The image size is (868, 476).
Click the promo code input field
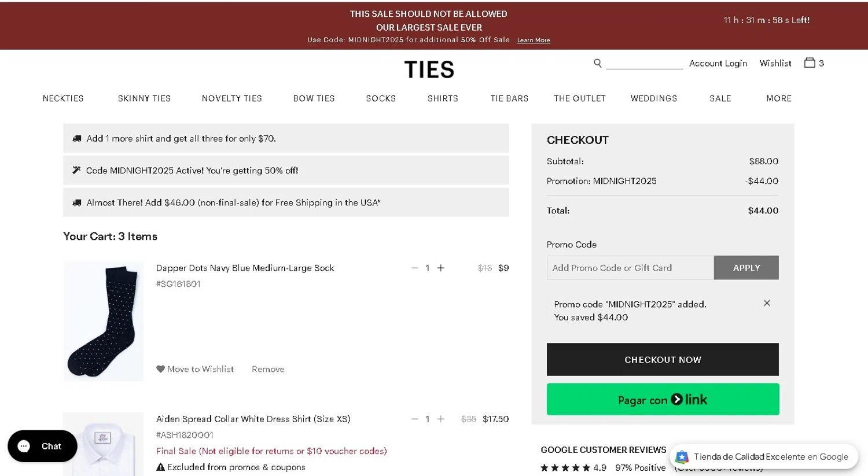click(x=630, y=268)
